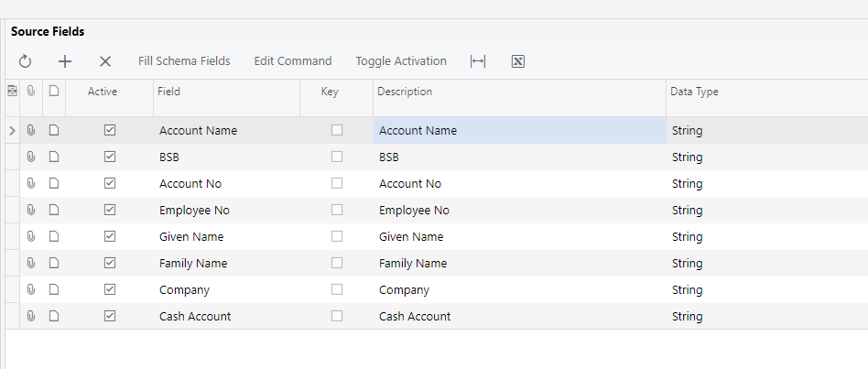Click paperclip icon on Cash Account row
The height and width of the screenshot is (369, 868).
pos(31,316)
